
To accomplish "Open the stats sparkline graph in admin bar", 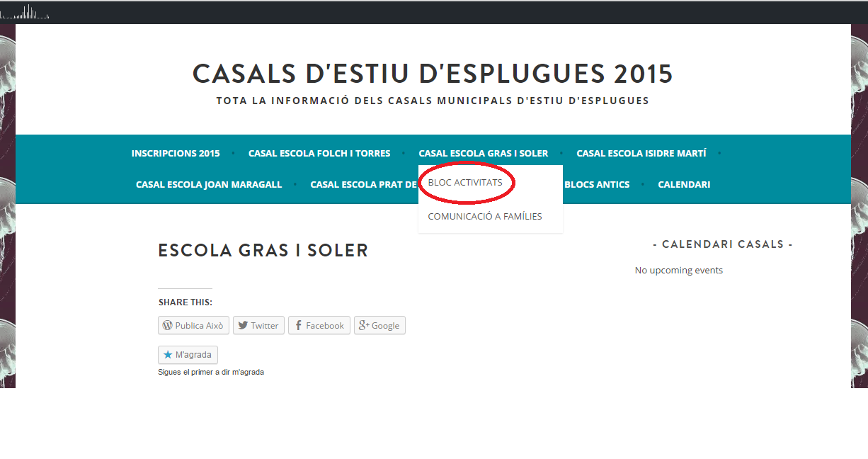I will pyautogui.click(x=25, y=12).
